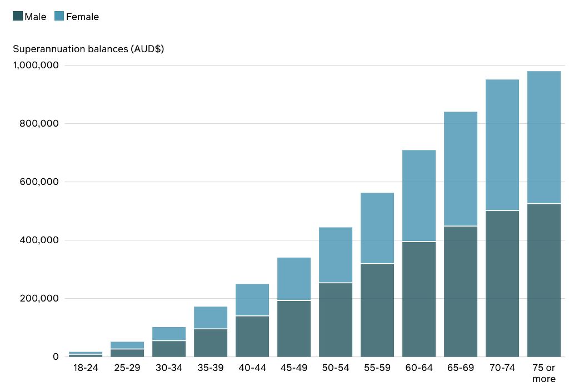584x392 pixels.
Task: Click the 1,000,000 y-axis label
Action: coord(36,65)
